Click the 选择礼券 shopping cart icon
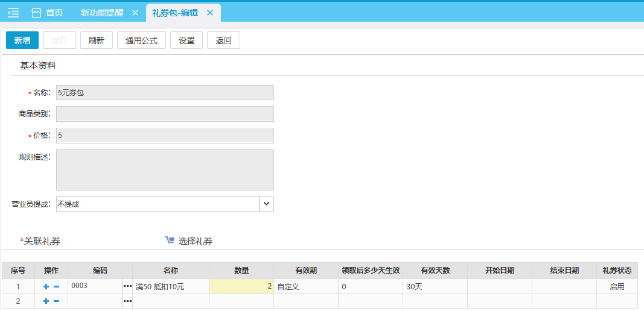644x311 pixels. pos(170,240)
